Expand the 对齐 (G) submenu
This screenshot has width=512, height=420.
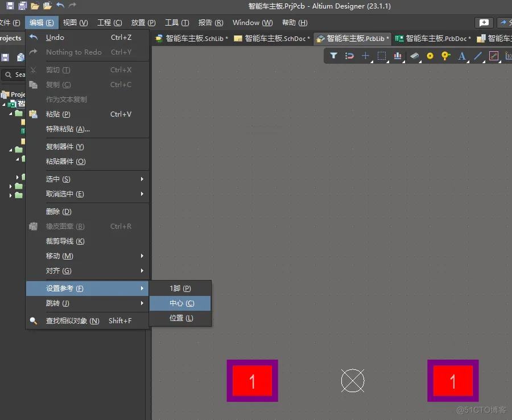pos(88,271)
